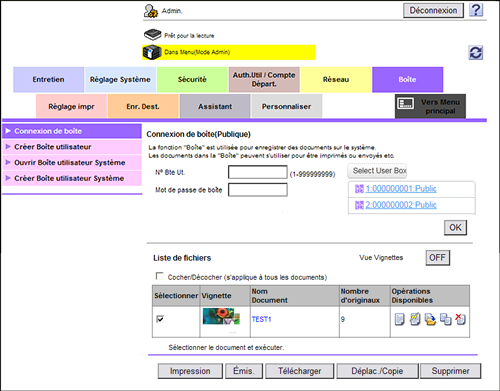Open the Select User Box list
This screenshot has height=391, width=500.
[377, 171]
